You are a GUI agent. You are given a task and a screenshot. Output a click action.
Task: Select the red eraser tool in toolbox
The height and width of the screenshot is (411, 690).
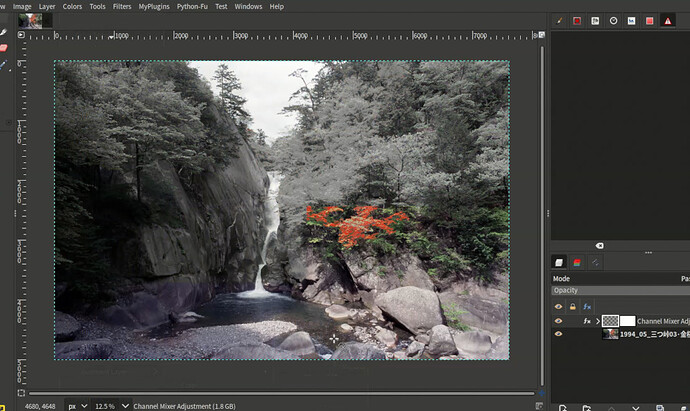pyautogui.click(x=4, y=48)
